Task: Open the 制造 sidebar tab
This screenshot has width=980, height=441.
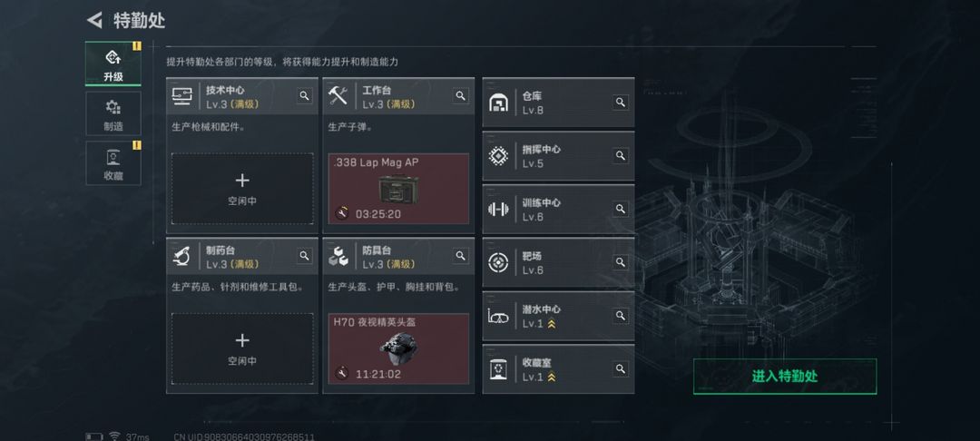Action: tap(113, 113)
